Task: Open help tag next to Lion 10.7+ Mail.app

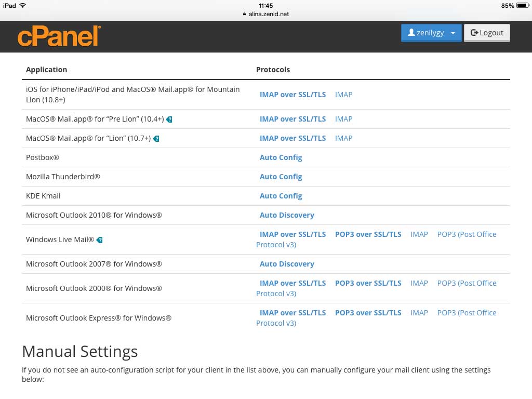Action: [x=156, y=138]
